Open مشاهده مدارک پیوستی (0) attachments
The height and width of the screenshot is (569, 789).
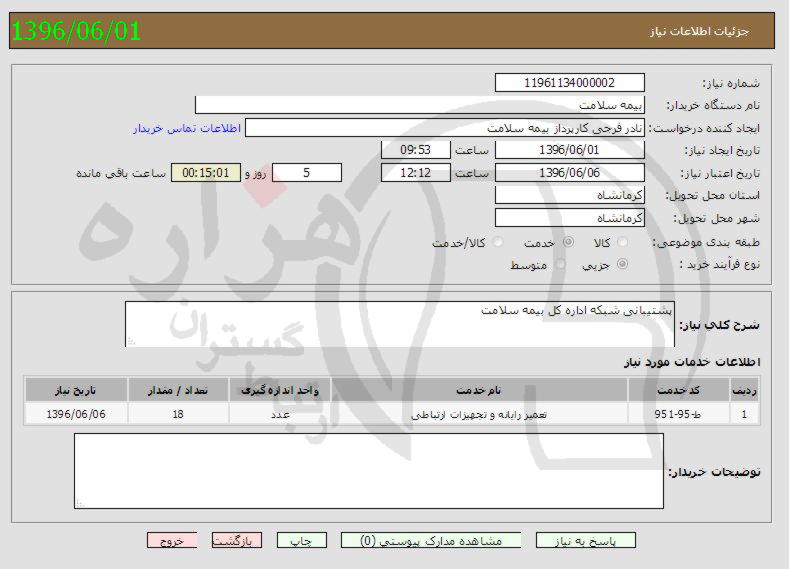[x=430, y=540]
